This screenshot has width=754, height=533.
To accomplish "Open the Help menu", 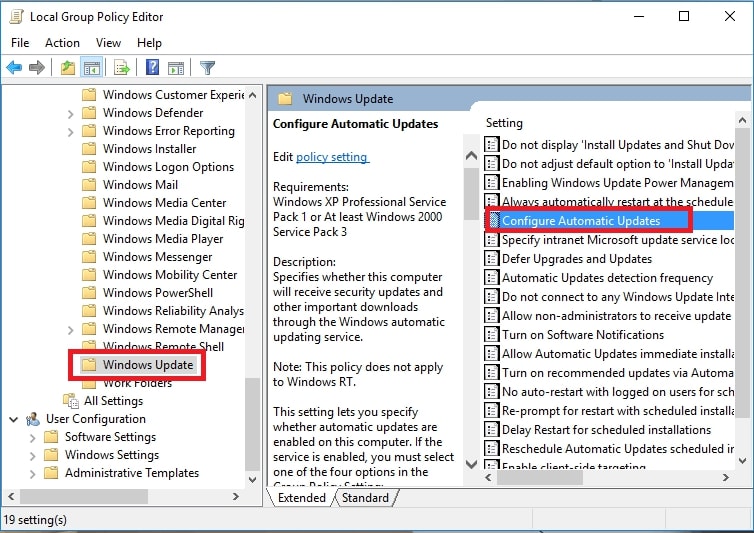I will click(149, 43).
